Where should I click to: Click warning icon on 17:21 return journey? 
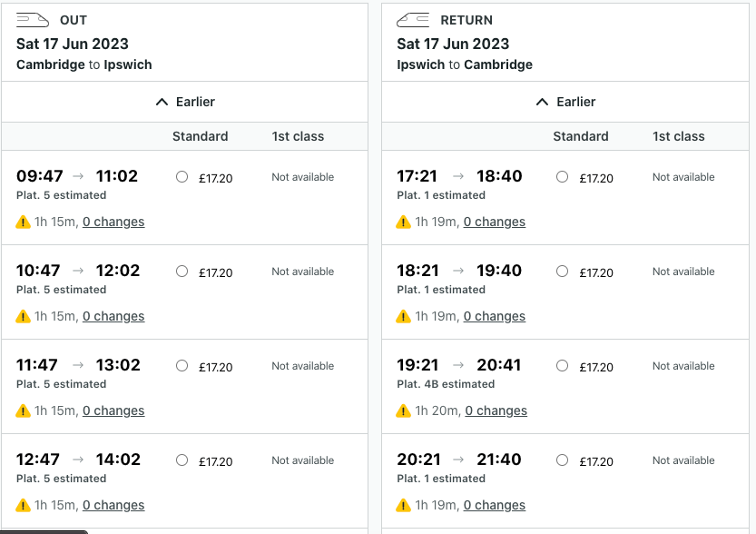(404, 222)
